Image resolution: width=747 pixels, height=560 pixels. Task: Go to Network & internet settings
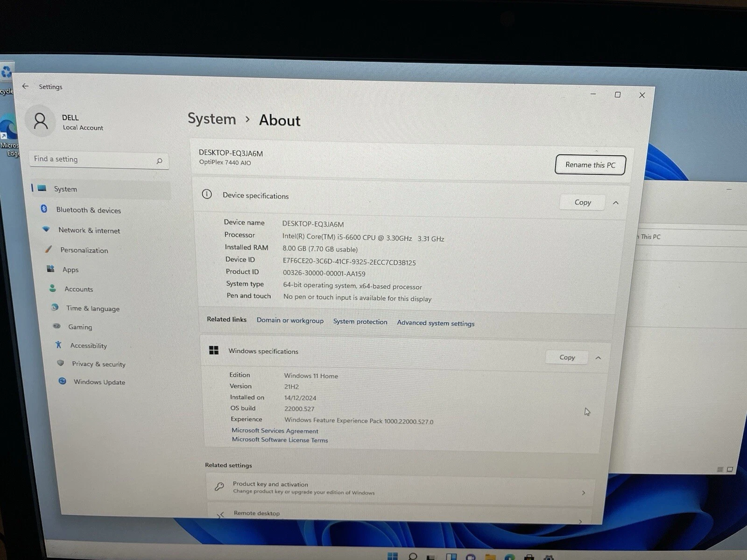tap(89, 231)
